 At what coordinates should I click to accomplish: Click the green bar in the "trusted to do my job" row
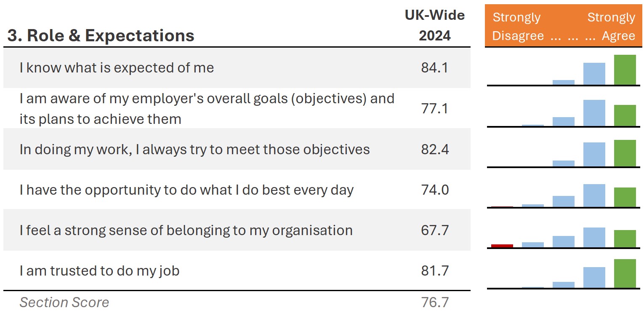(x=625, y=273)
